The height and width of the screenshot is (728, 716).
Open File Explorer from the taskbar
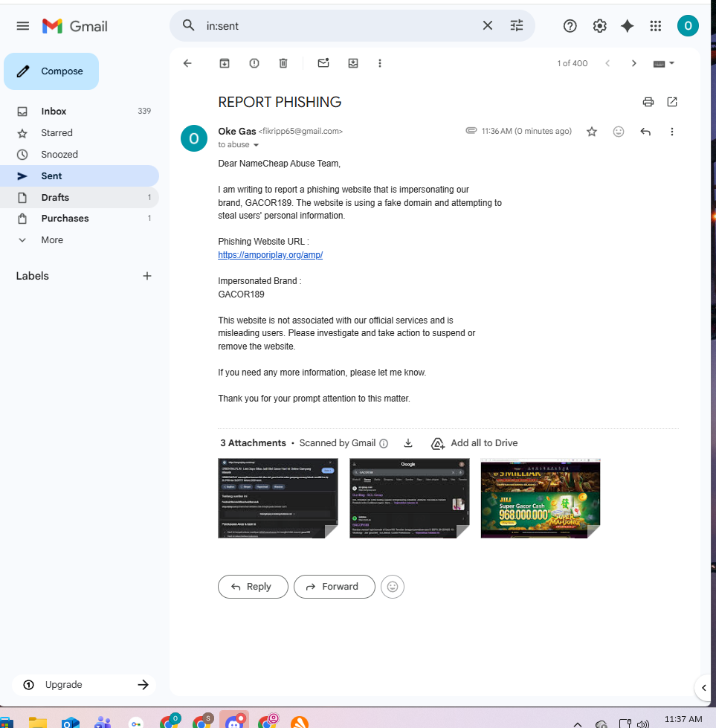(38, 723)
